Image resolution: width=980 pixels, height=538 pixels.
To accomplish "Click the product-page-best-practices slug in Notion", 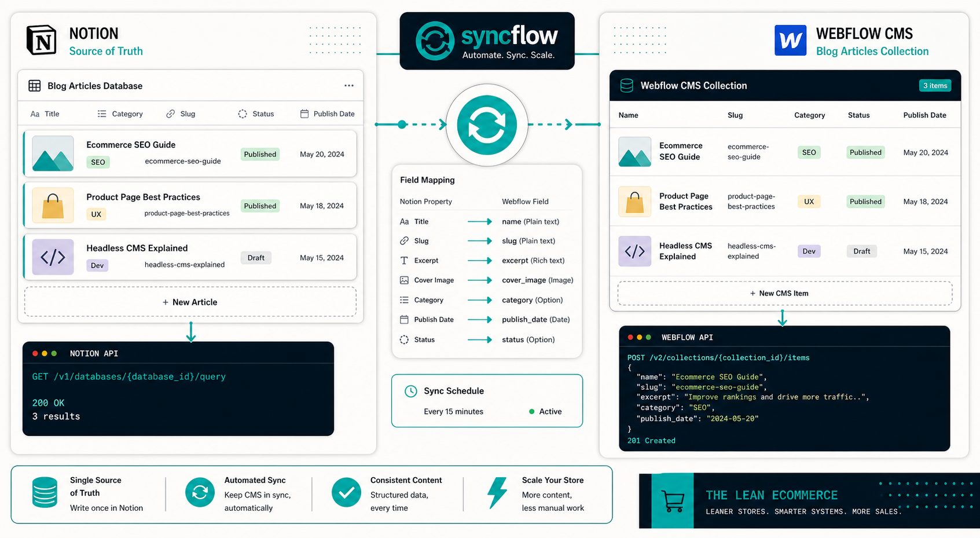I will coord(187,213).
